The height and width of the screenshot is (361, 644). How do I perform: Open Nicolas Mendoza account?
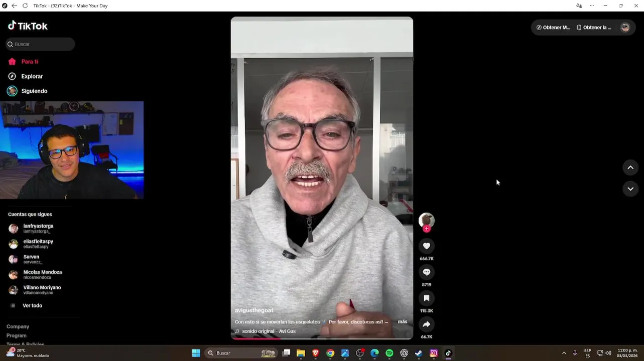42,274
